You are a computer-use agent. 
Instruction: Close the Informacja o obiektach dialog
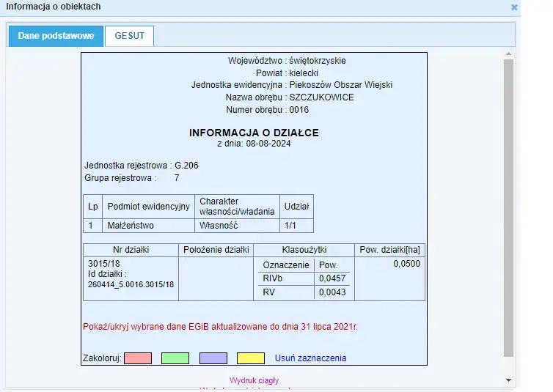click(x=514, y=7)
